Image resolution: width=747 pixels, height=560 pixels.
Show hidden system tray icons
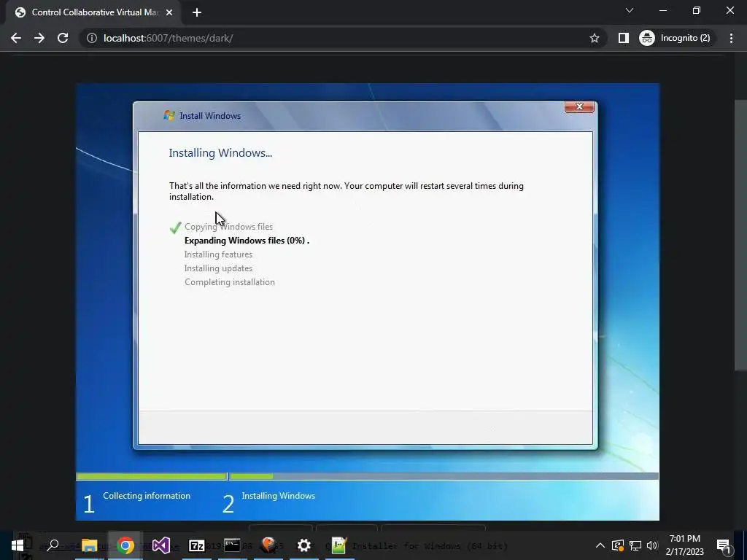600,545
